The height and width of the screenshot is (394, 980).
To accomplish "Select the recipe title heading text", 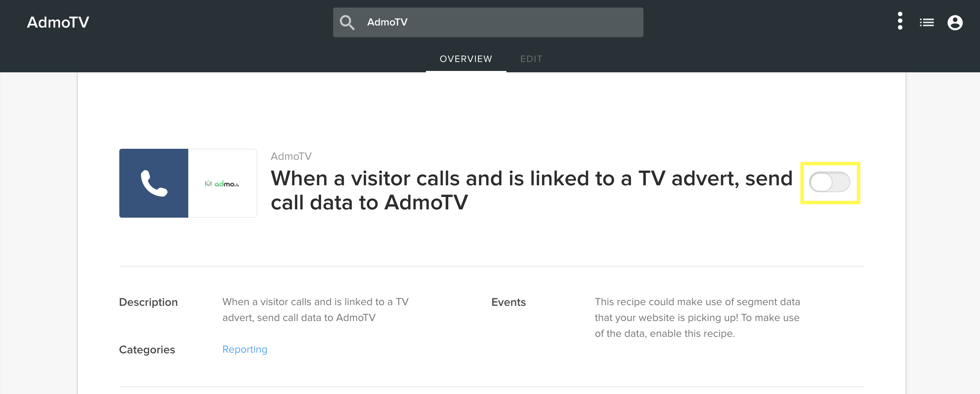I will point(531,190).
